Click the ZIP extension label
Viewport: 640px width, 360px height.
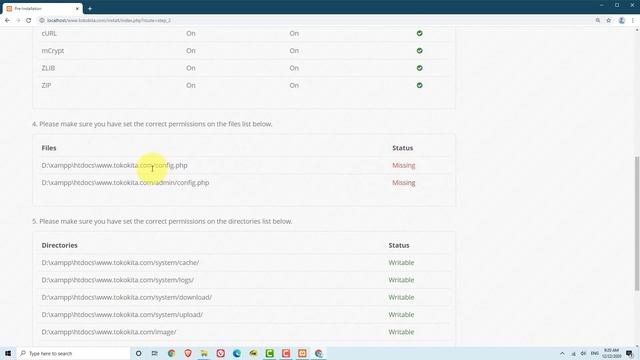tap(46, 85)
